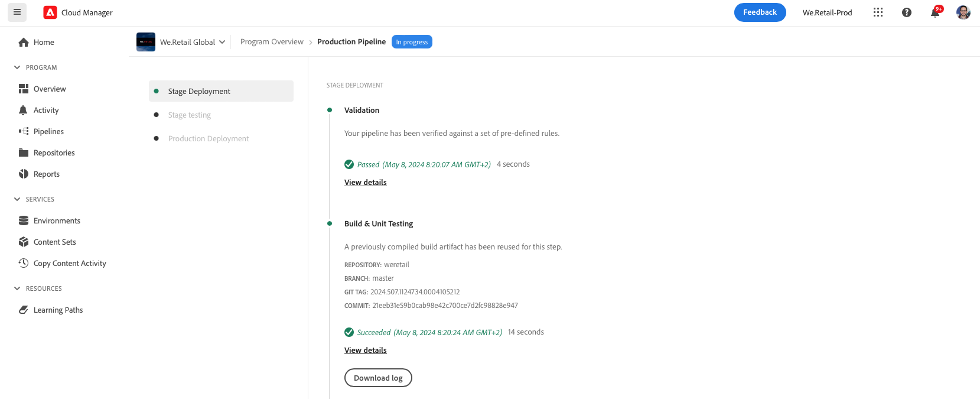
Task: Click the green Passed checkmark icon
Action: (x=349, y=164)
